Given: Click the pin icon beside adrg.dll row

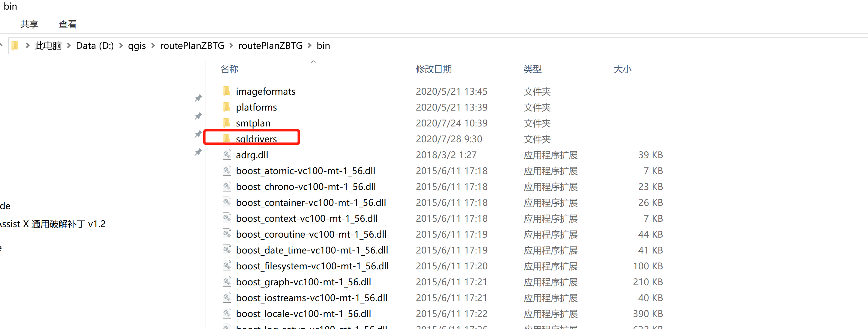Looking at the screenshot, I should [x=198, y=152].
